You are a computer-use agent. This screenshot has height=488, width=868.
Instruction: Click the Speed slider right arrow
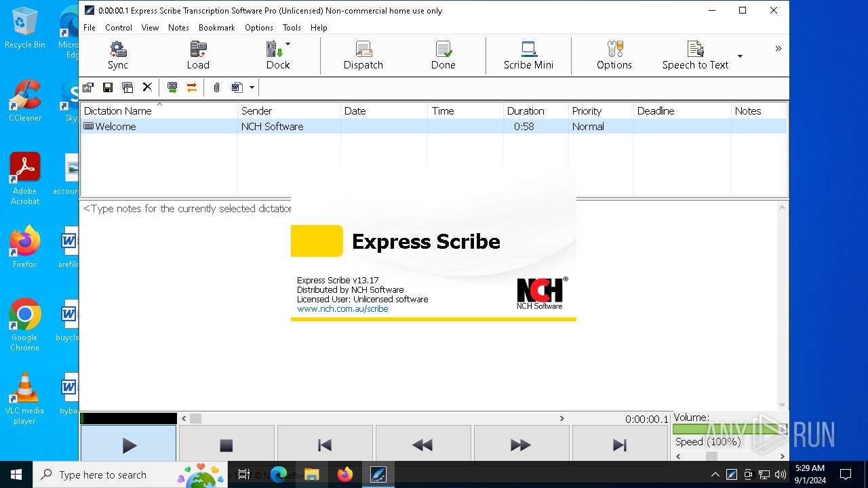coord(782,457)
